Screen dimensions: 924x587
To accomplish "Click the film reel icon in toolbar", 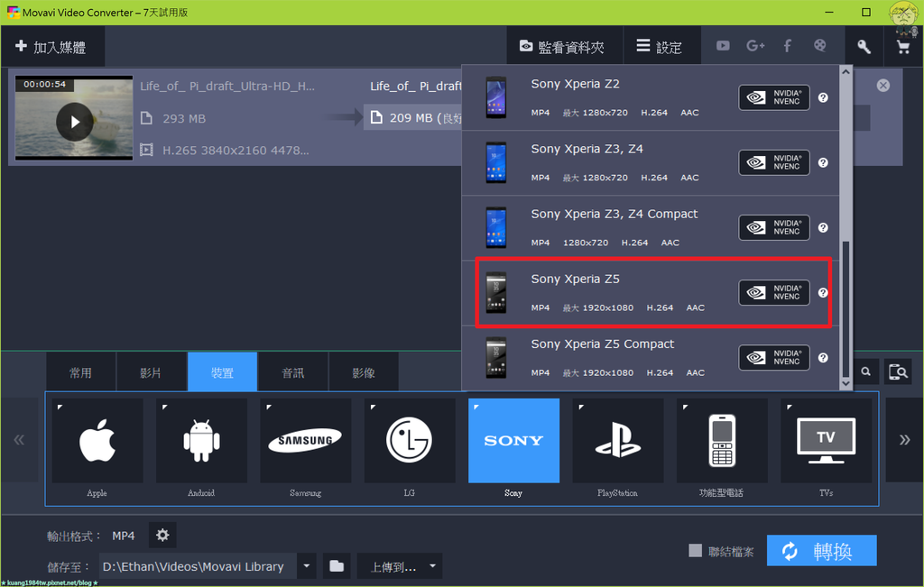I will click(819, 46).
